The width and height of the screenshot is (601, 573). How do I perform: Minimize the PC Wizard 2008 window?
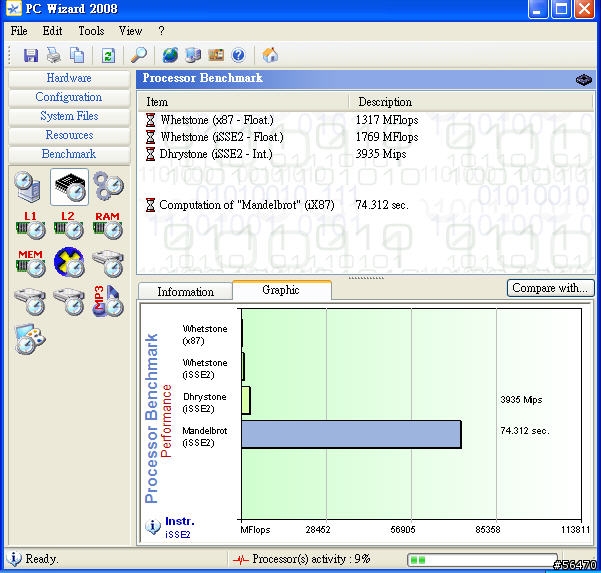(537, 9)
